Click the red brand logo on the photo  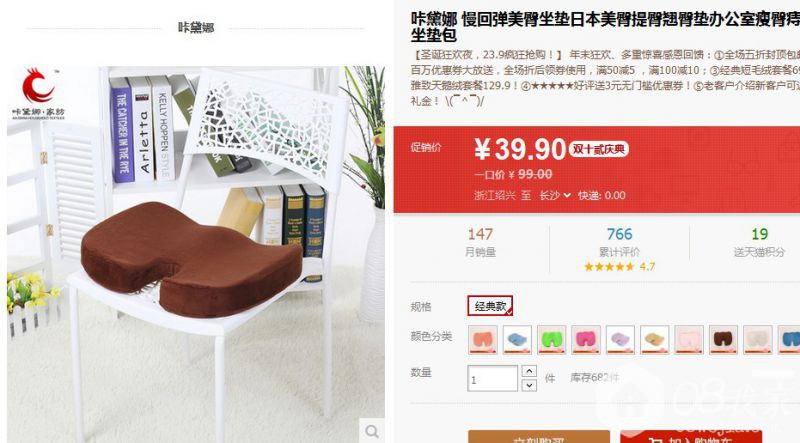[38, 86]
